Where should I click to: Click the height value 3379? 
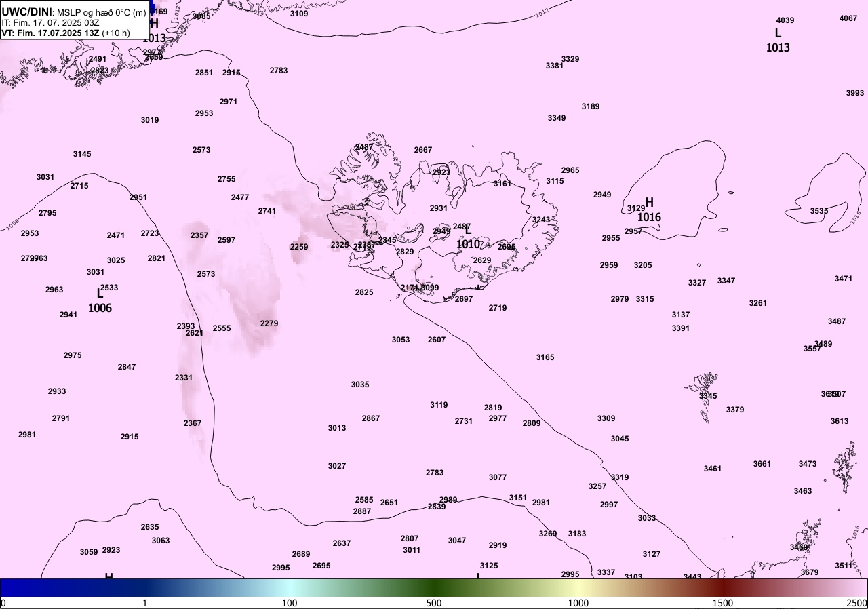(735, 410)
